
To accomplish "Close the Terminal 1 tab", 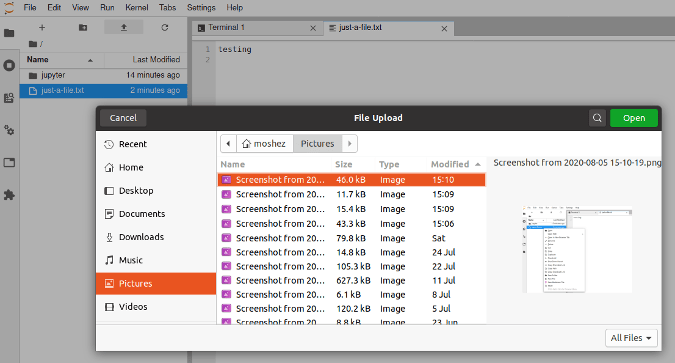I will pos(313,28).
